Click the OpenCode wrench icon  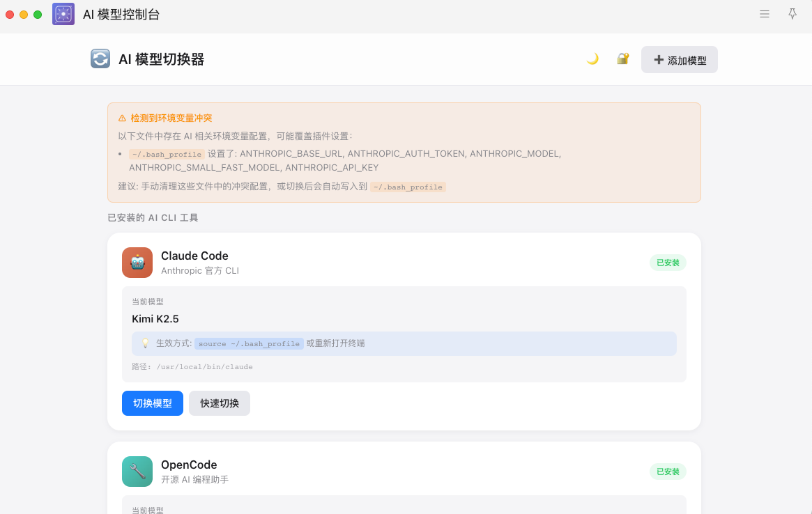(x=137, y=472)
